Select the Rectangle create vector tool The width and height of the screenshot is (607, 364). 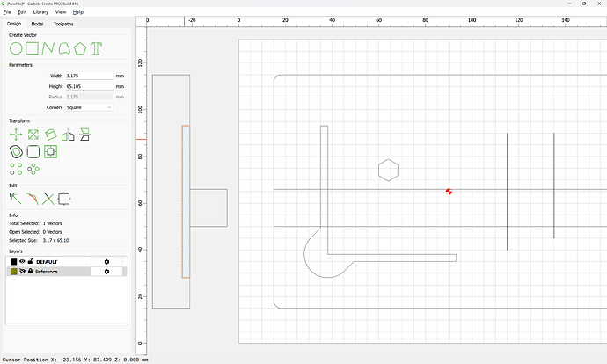[33, 48]
